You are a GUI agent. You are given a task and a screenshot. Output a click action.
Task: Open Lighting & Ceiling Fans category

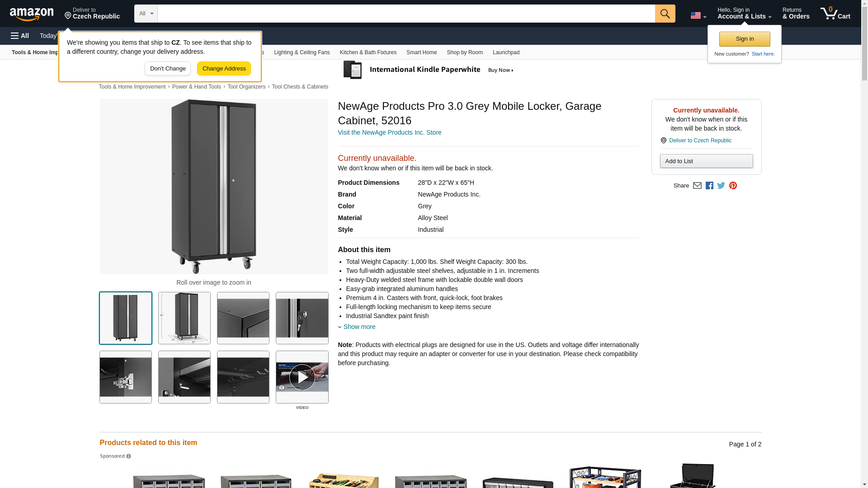(302, 52)
